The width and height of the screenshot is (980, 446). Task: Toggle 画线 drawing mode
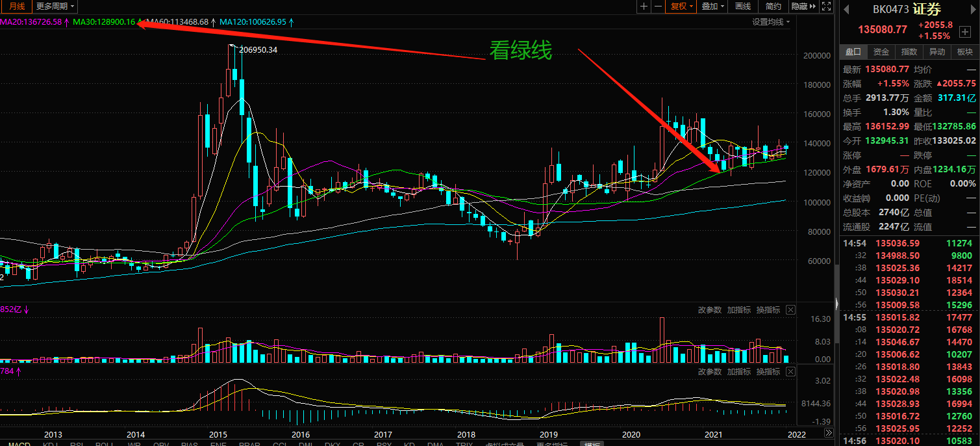tap(744, 7)
